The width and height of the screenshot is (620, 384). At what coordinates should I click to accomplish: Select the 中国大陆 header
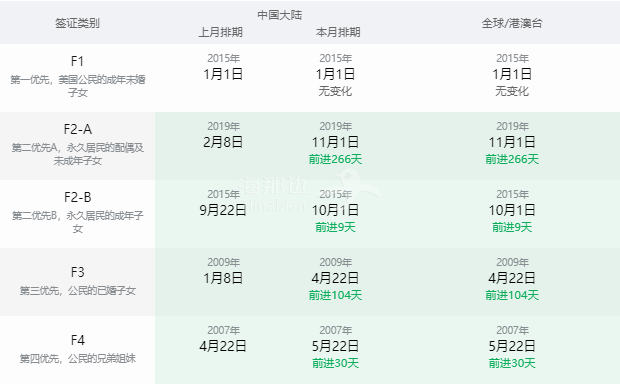click(280, 15)
